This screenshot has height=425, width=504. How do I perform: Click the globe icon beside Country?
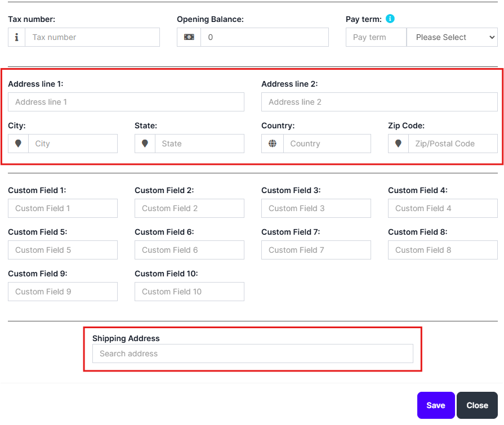(273, 144)
